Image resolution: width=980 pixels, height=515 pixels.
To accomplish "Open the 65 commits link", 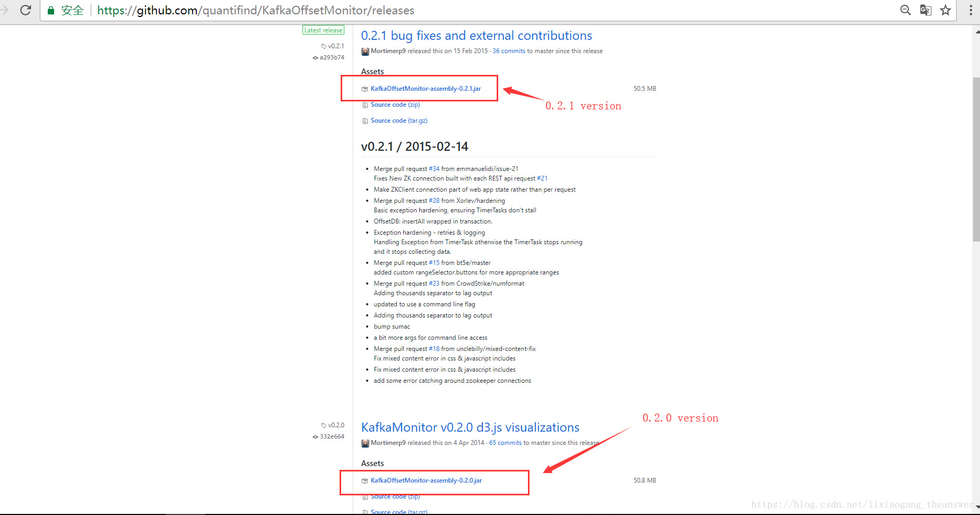I will coord(505,443).
